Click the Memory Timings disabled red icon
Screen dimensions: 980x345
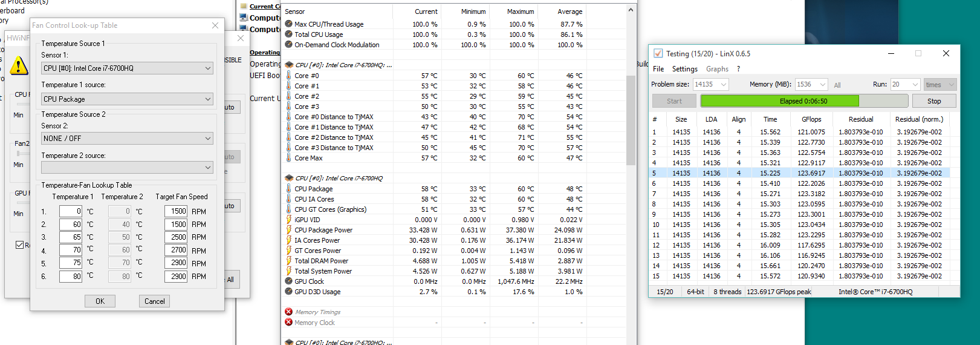tap(288, 312)
